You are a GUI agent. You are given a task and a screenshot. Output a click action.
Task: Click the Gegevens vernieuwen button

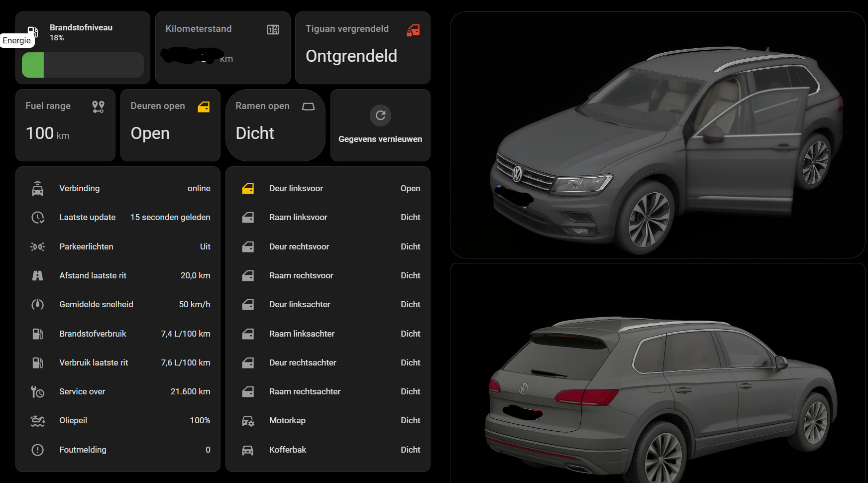[x=380, y=125]
